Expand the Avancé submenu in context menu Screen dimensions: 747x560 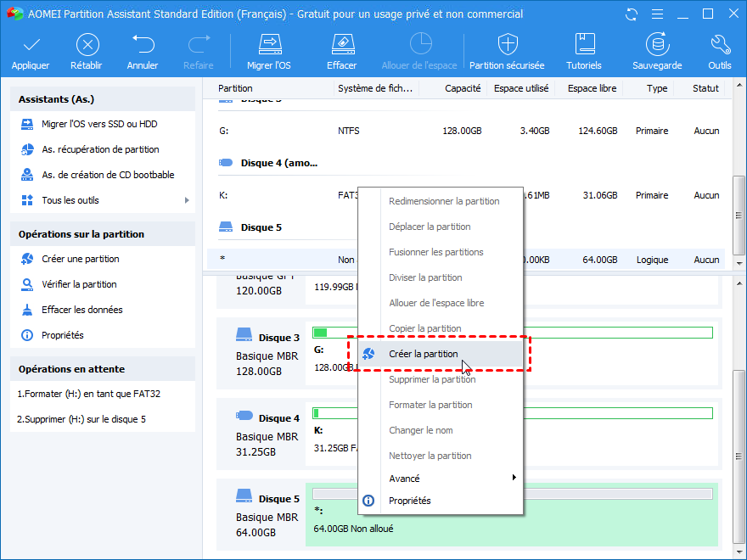point(514,479)
